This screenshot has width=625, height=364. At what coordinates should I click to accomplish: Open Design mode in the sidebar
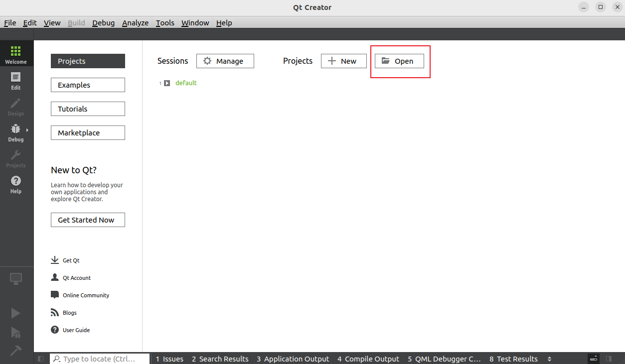(16, 107)
